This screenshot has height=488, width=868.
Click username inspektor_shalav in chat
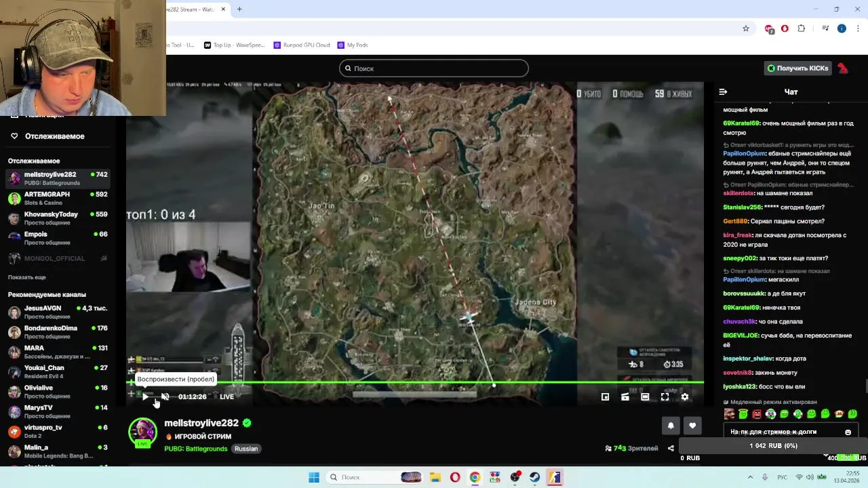[747, 359]
